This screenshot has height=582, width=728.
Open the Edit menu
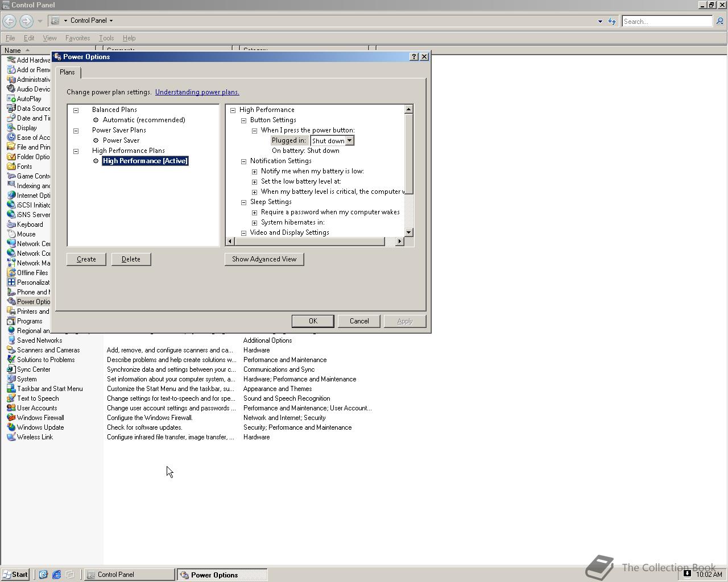[28, 38]
